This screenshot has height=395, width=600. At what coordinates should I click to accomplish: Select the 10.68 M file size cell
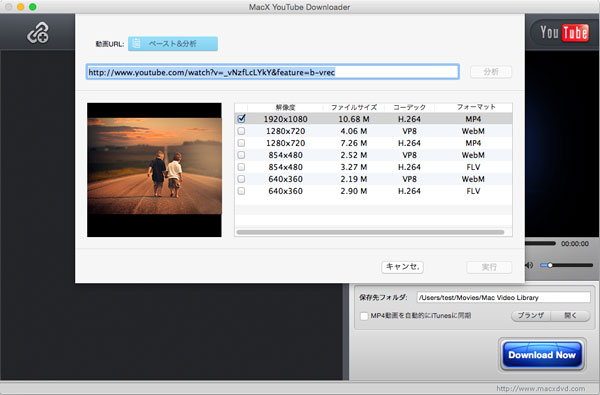[354, 119]
